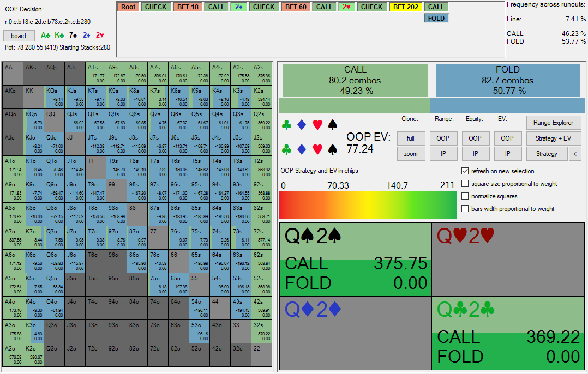This screenshot has width=588, height=374.
Task: Tick the normalize squares checkbox
Action: tap(465, 196)
